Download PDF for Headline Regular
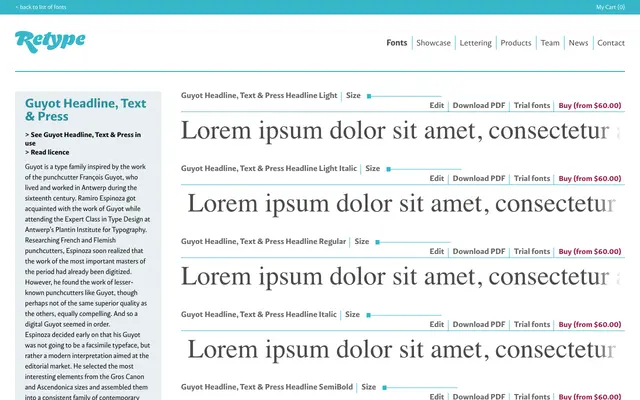This screenshot has width=640, height=400. point(479,251)
